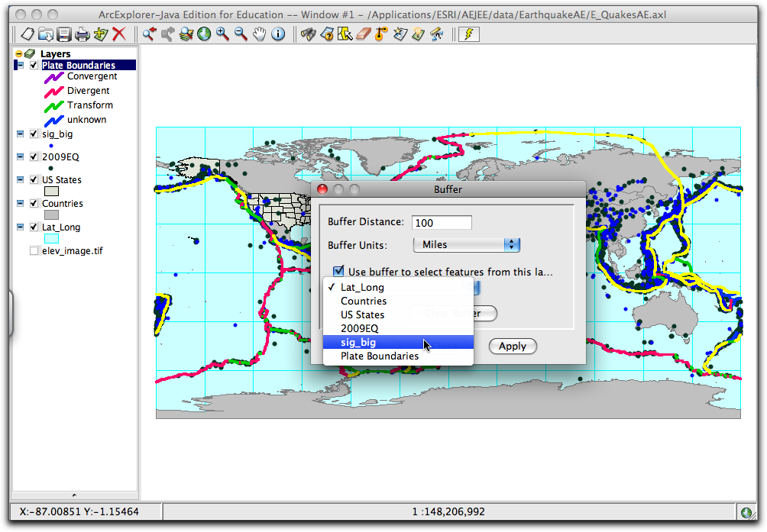This screenshot has width=767, height=532.
Task: Collapse the Lat_Long layer legend
Action: pos(20,227)
